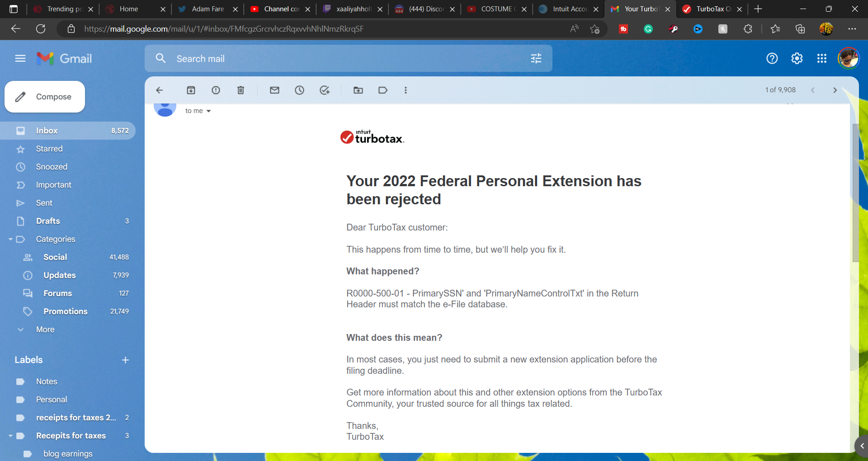Viewport: 868px width, 461px height.
Task: Open the blog earnings label
Action: (68, 454)
